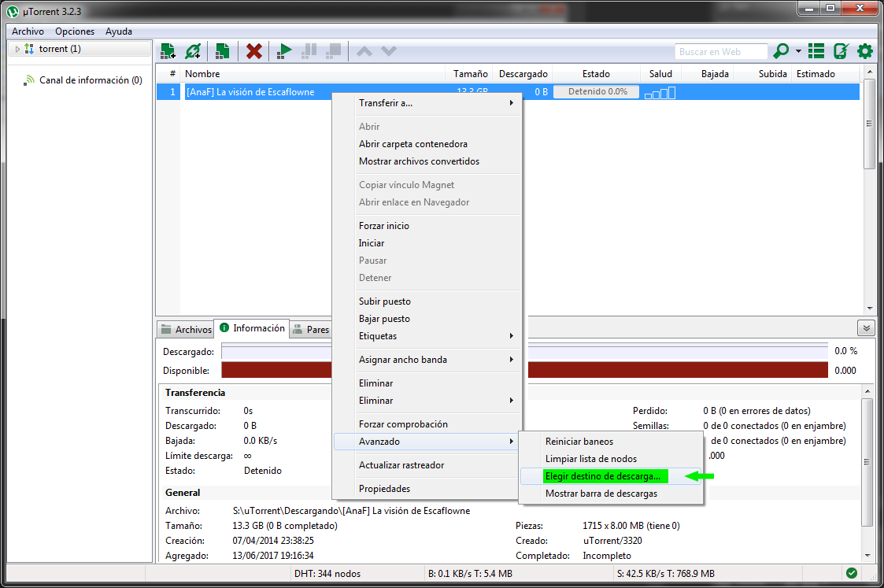Click the search magnifying glass icon

coord(782,50)
